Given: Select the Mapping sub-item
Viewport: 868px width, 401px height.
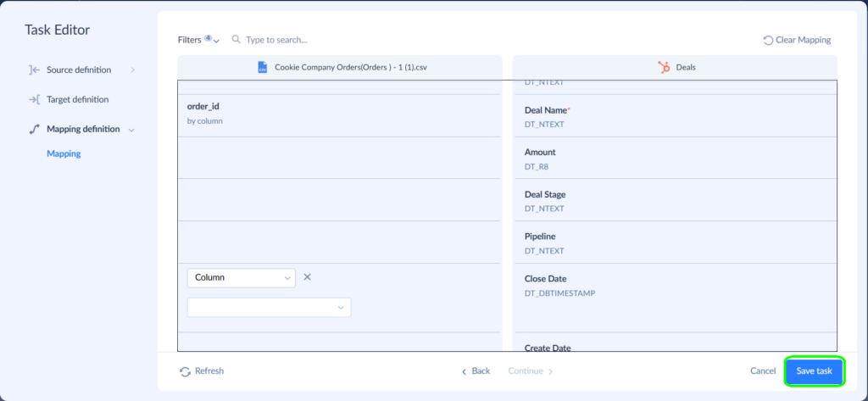Looking at the screenshot, I should click(64, 153).
